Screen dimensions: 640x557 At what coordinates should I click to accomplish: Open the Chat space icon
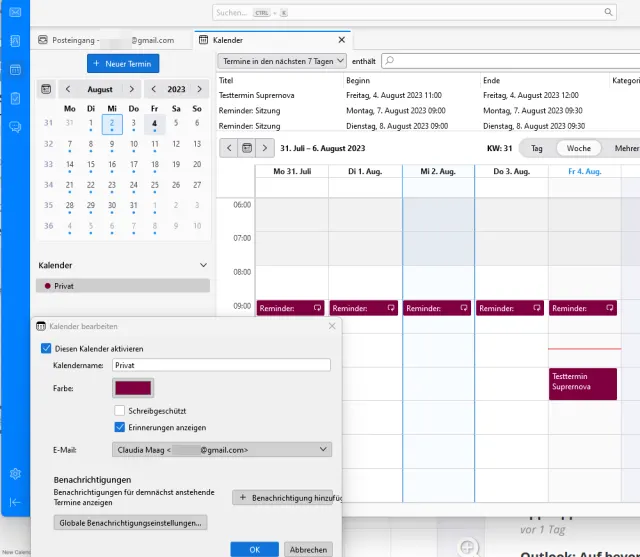[15, 126]
